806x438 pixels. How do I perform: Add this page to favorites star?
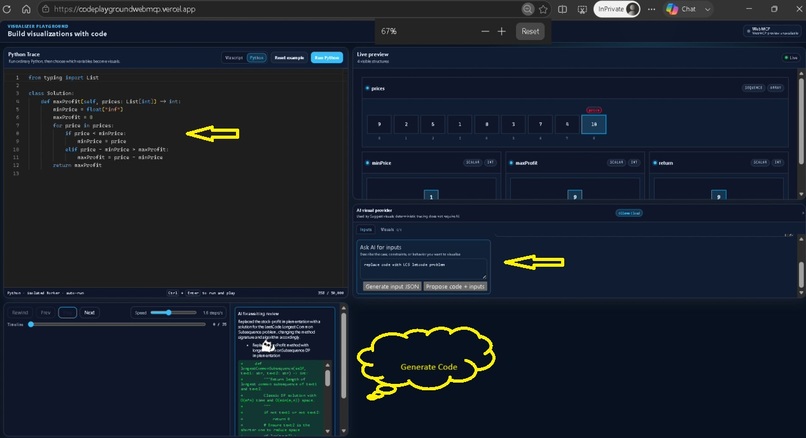543,9
